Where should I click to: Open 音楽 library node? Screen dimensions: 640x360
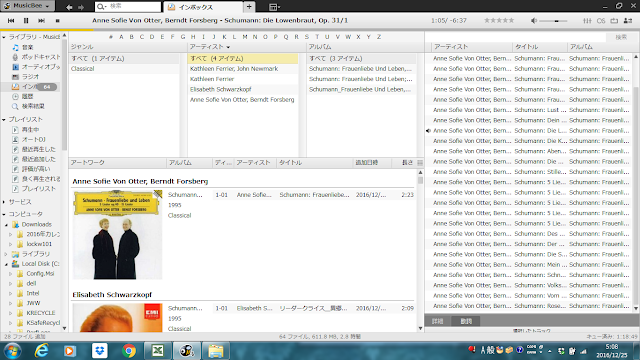[27, 47]
